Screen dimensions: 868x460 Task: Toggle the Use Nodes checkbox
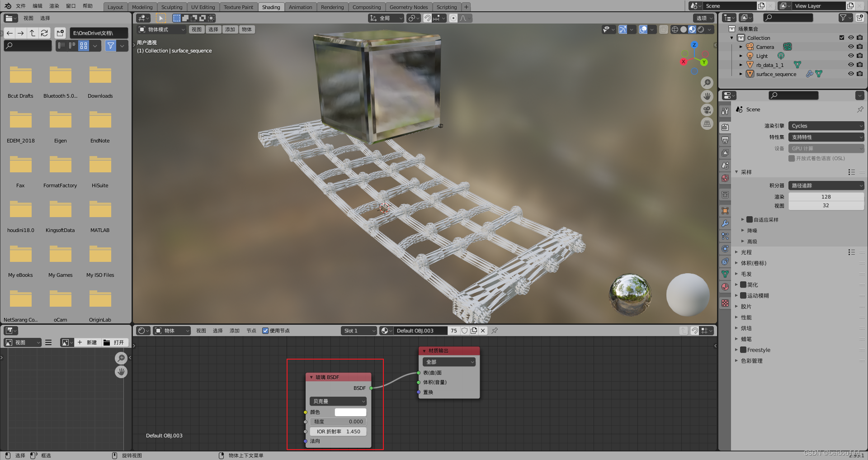[x=265, y=331]
